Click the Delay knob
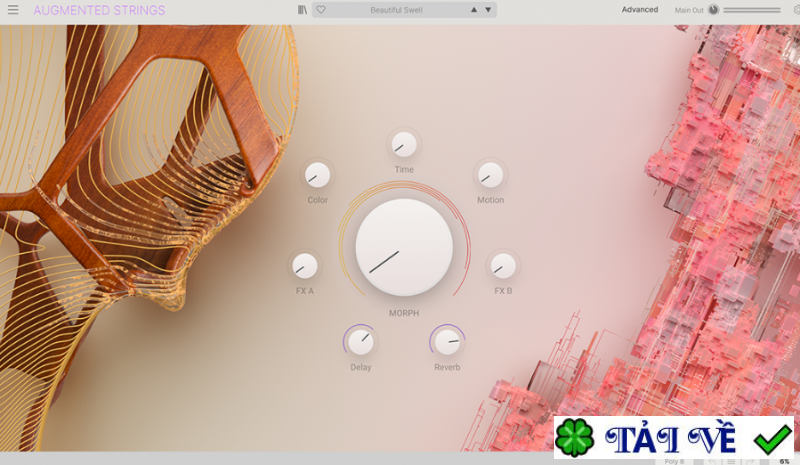This screenshot has width=800, height=465. click(x=361, y=341)
